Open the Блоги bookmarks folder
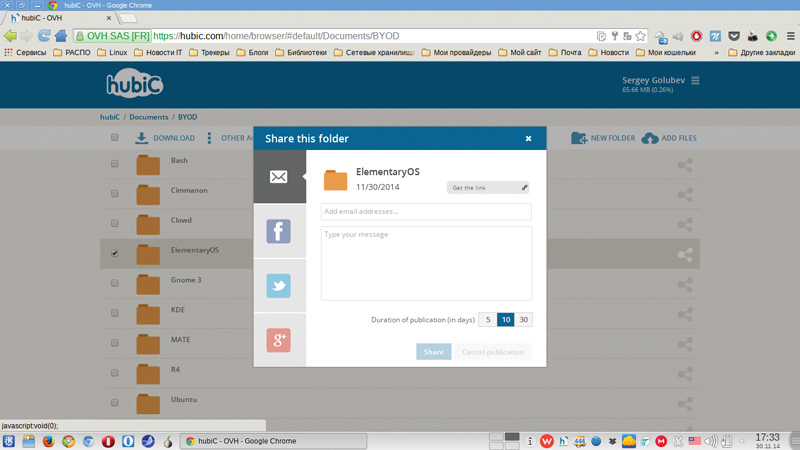 [253, 52]
